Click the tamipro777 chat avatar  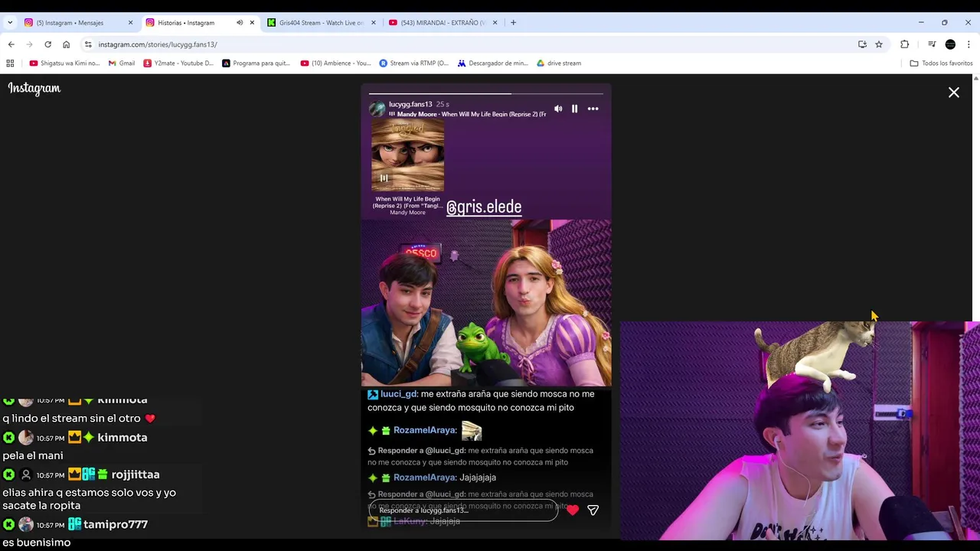click(26, 524)
